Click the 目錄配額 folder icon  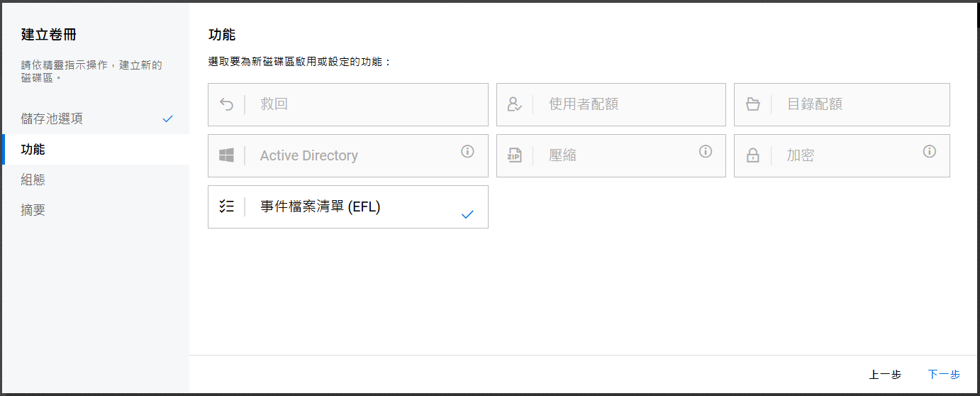click(753, 104)
